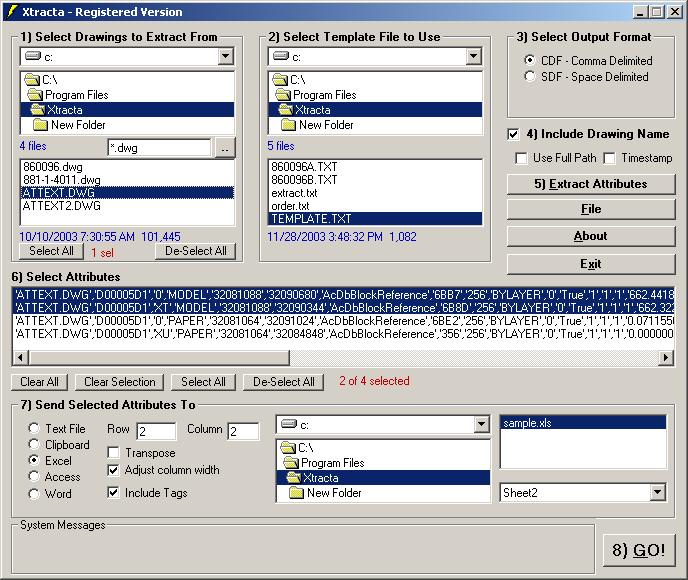Click Clear All attributes button
The image size is (688, 580).
pyautogui.click(x=39, y=382)
